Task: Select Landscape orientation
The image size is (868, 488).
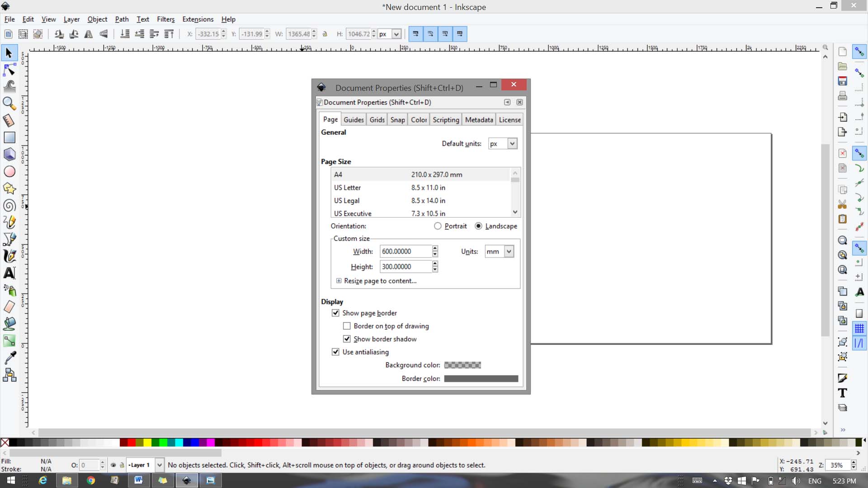Action: (x=496, y=226)
